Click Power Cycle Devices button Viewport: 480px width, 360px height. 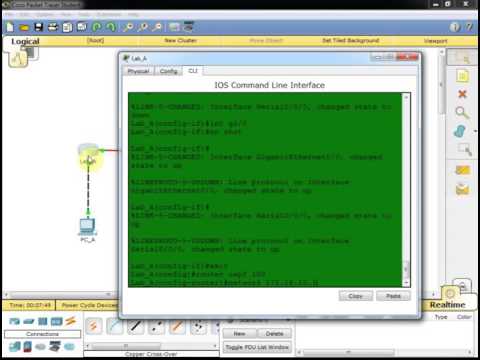tap(89, 305)
